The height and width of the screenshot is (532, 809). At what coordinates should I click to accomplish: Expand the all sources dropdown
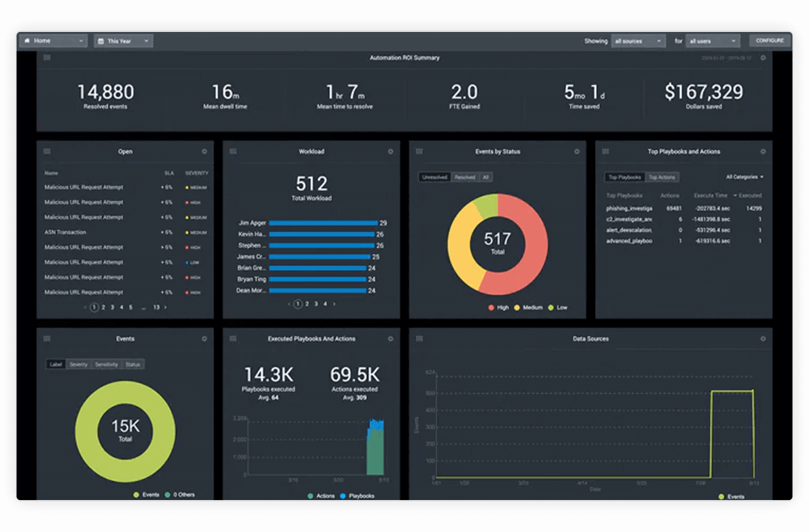click(638, 41)
